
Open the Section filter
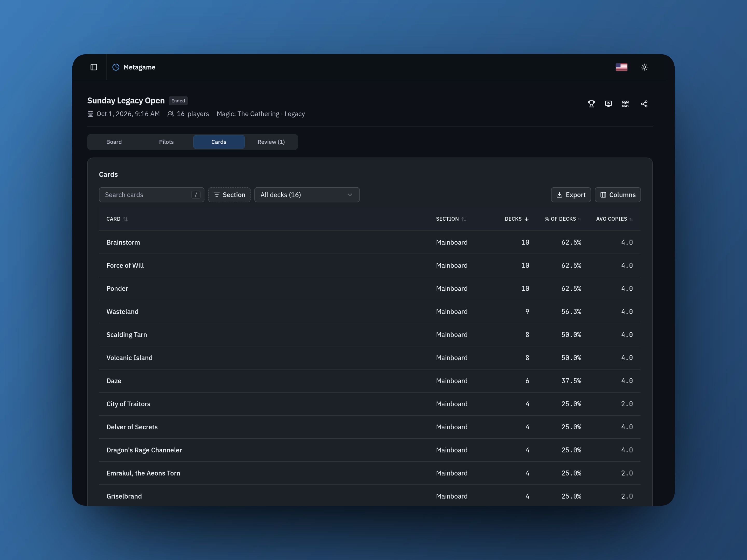(x=229, y=195)
